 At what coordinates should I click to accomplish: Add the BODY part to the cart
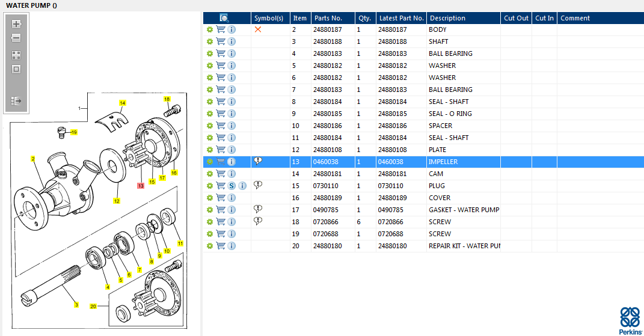click(221, 29)
